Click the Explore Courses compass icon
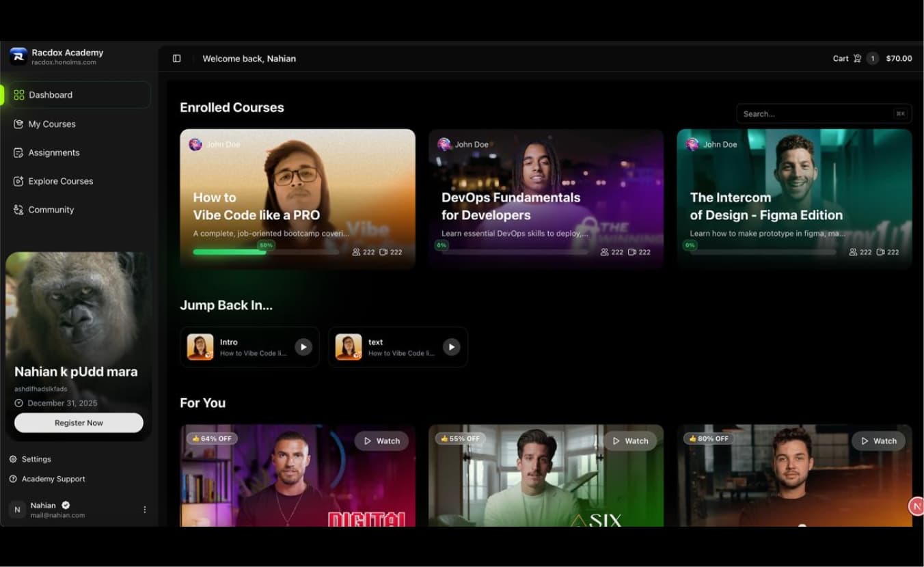924x567 pixels. 18,181
